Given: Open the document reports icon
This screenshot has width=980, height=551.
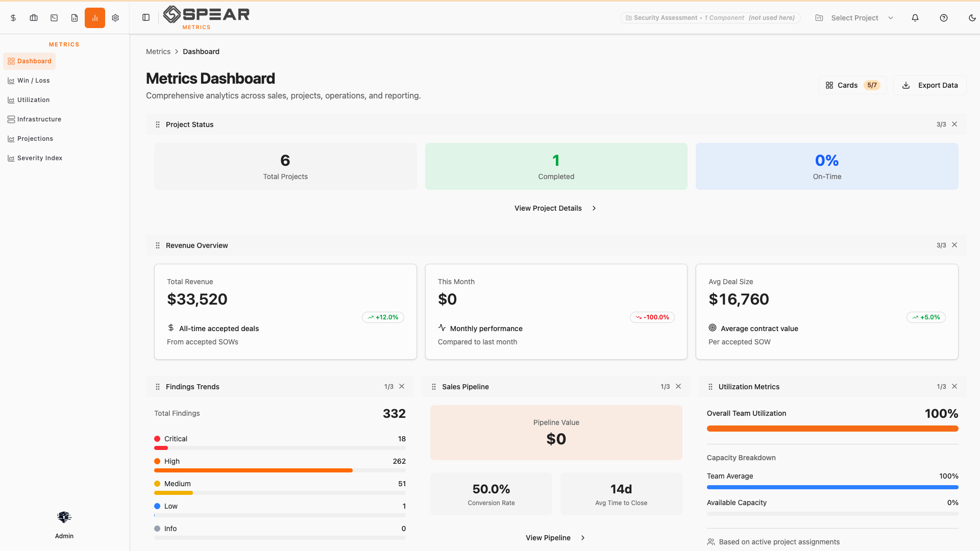Looking at the screenshot, I should click(75, 17).
